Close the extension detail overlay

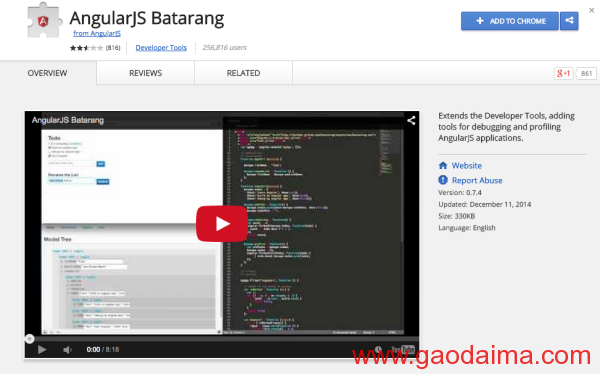tap(592, 10)
